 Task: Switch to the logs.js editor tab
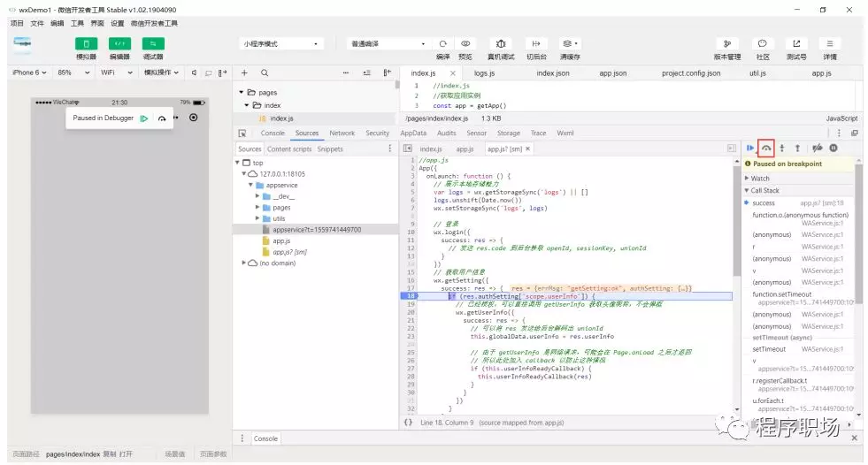pos(484,73)
